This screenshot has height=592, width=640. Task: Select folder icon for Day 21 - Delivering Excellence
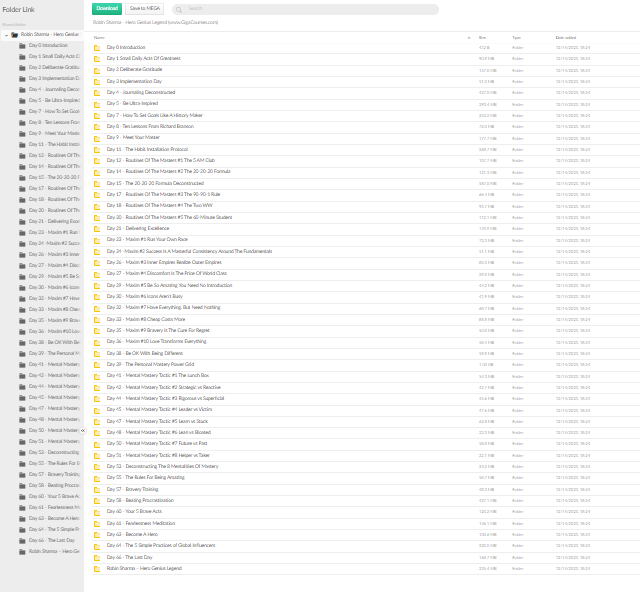[97, 228]
